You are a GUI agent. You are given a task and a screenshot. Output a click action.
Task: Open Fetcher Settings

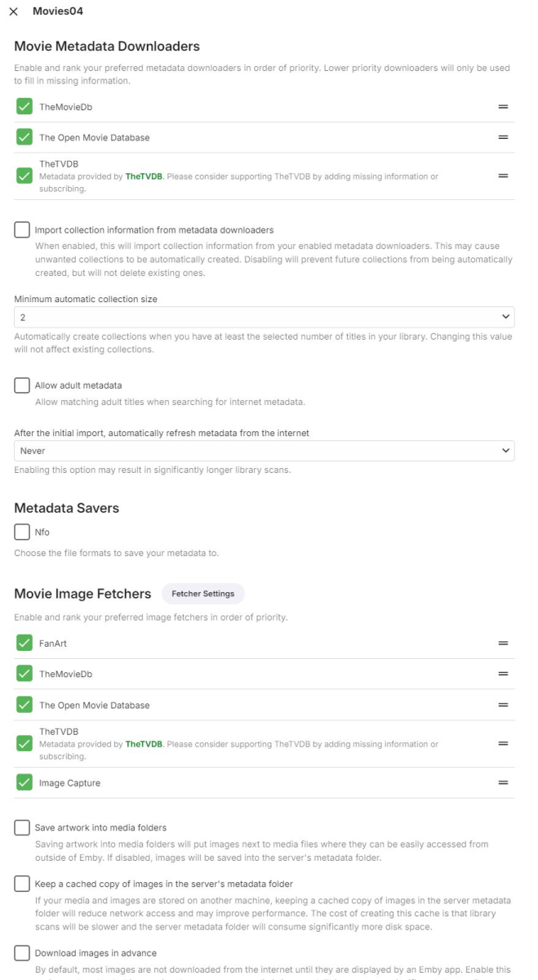(202, 594)
